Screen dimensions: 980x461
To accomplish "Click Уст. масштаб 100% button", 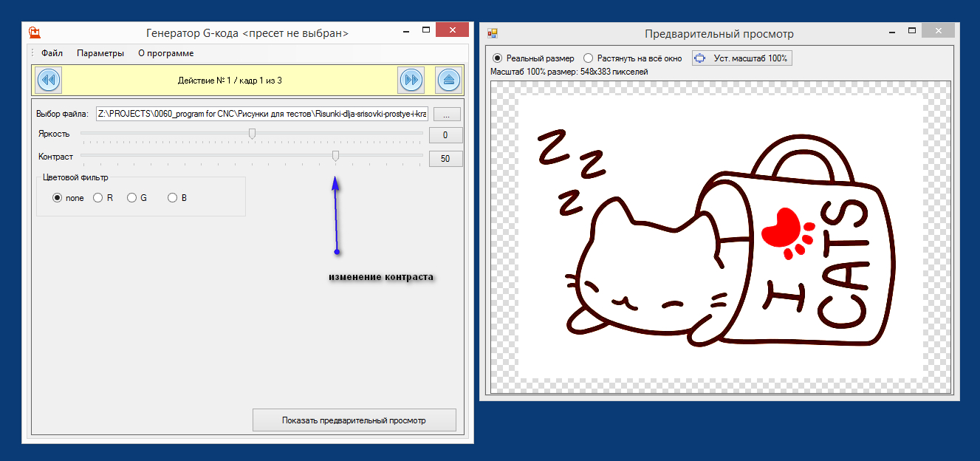I will (x=742, y=58).
